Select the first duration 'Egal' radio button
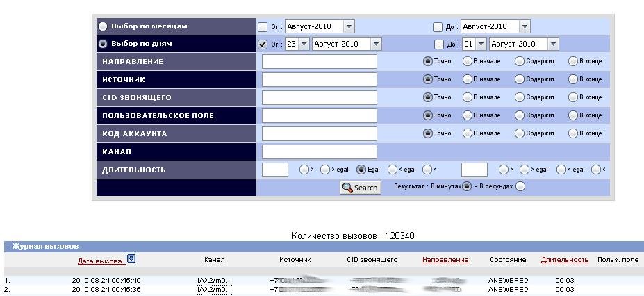The width and height of the screenshot is (644, 296). coord(361,170)
